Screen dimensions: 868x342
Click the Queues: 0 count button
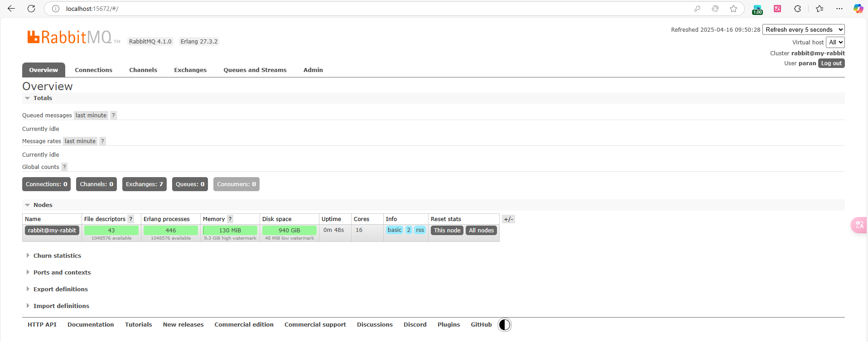pos(190,184)
